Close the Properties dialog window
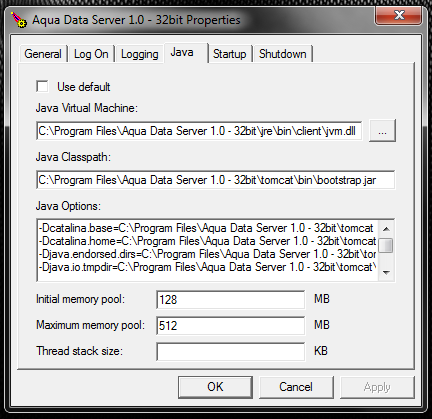The image size is (432, 419). (398, 15)
